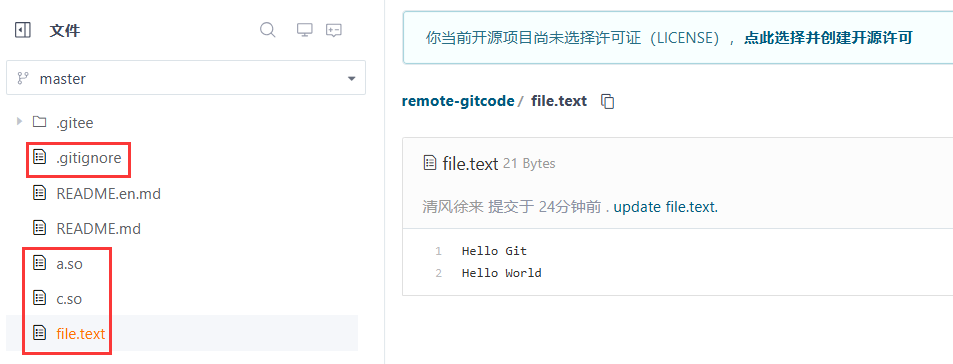Click the file.text heading icon in viewer
Screen dimensions: 953x364
coord(430,163)
